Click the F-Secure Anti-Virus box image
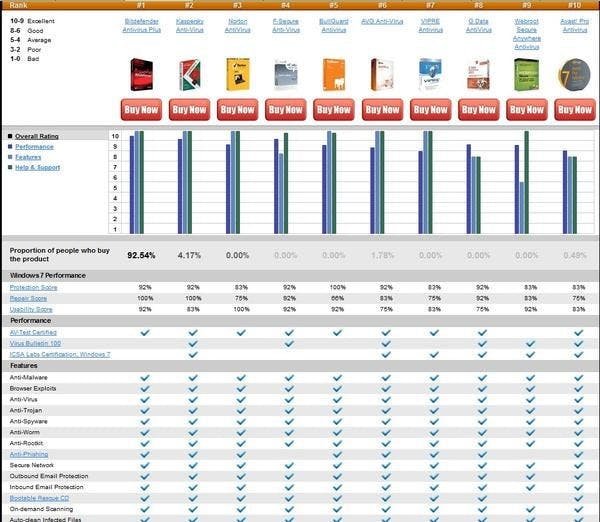 286,75
